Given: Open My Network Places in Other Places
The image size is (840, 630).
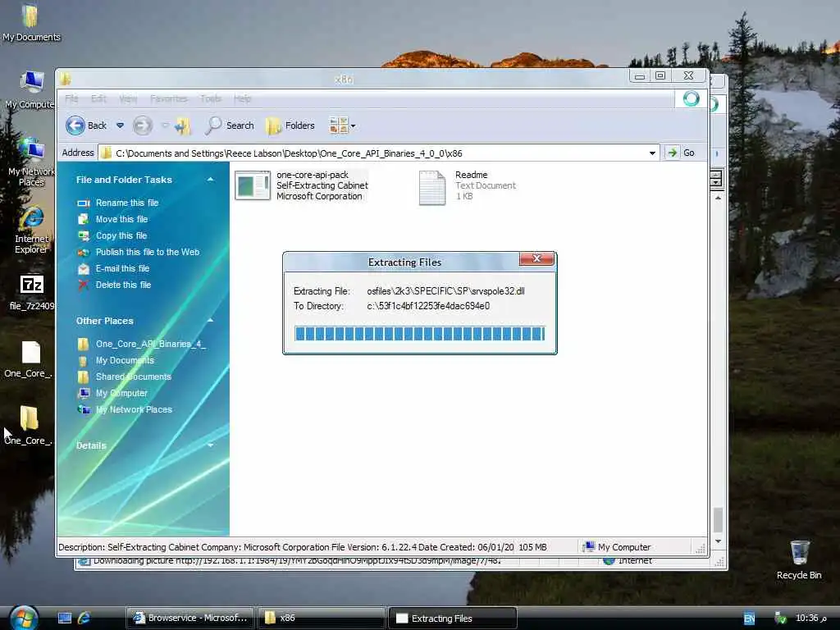Looking at the screenshot, I should pyautogui.click(x=134, y=409).
